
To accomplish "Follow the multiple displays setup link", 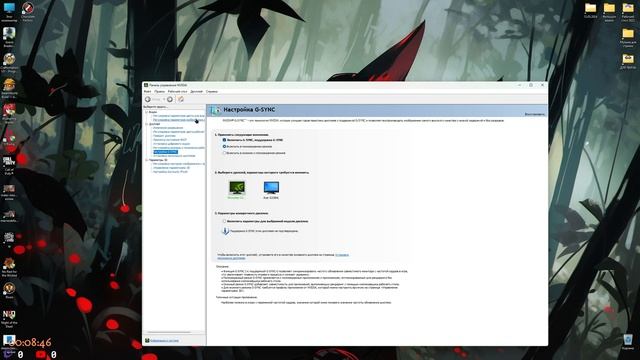I will (342, 255).
